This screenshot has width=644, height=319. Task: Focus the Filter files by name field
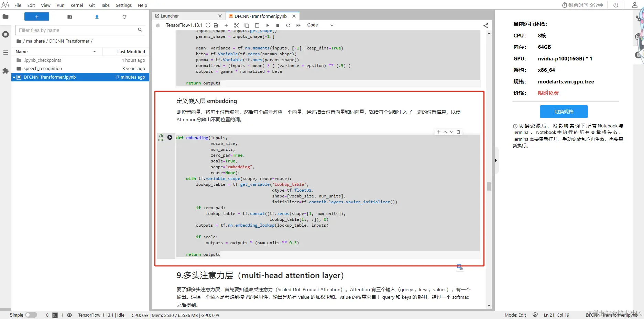(80, 30)
